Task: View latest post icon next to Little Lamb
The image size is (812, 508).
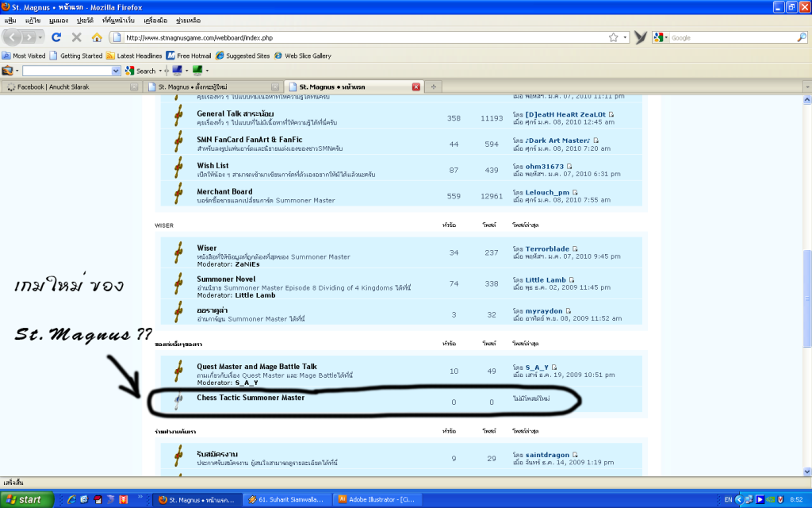Action: point(572,280)
